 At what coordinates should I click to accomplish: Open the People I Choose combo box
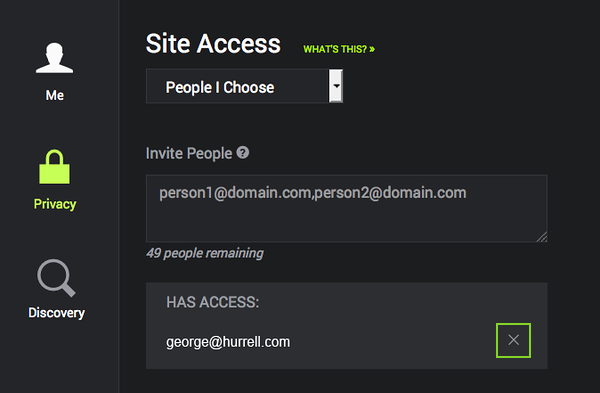pos(244,86)
